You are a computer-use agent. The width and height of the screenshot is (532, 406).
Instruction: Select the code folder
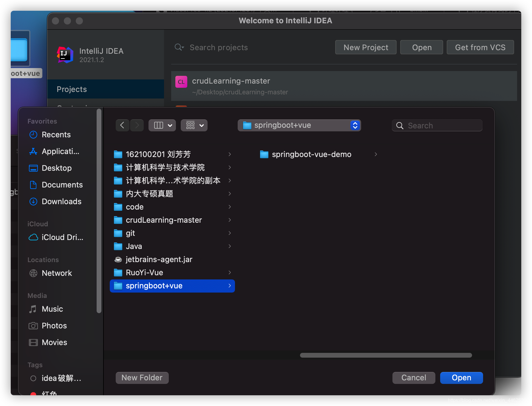[172, 207]
